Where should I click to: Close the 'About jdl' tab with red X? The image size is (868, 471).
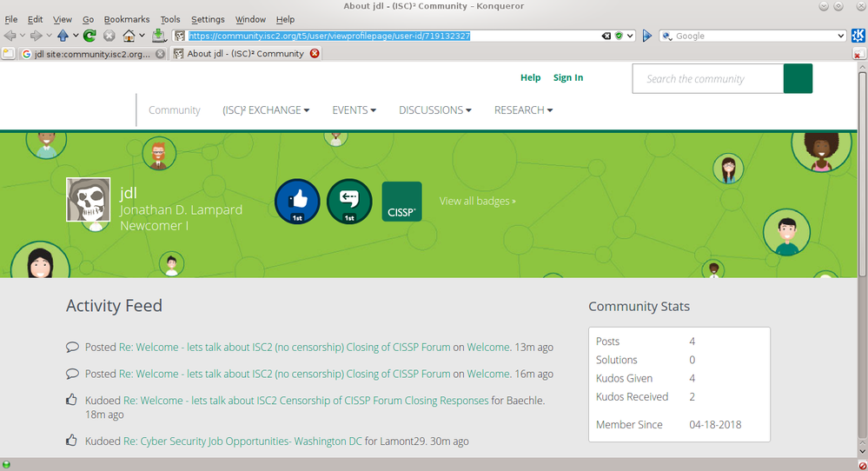[315, 54]
